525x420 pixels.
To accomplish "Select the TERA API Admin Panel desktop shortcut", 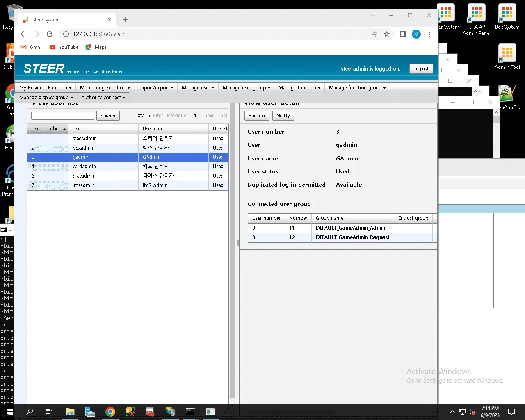I will coord(477,20).
